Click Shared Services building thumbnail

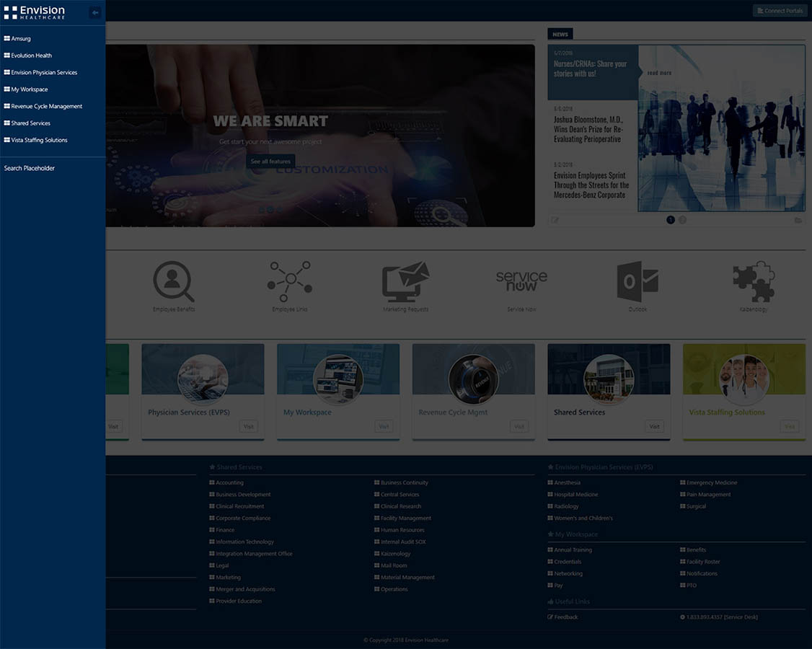[609, 379]
